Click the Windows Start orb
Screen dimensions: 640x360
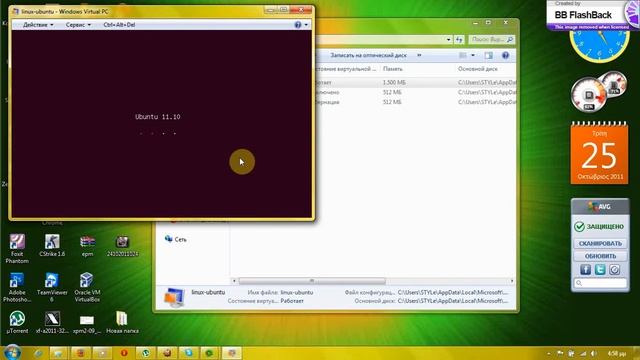[x=11, y=352]
